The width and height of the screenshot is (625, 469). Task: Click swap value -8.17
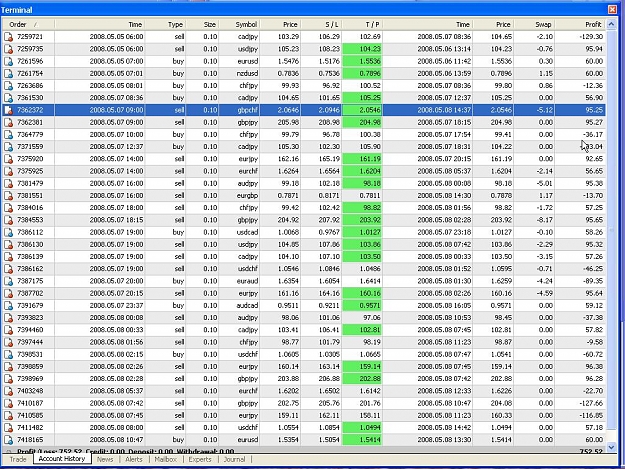tap(544, 220)
